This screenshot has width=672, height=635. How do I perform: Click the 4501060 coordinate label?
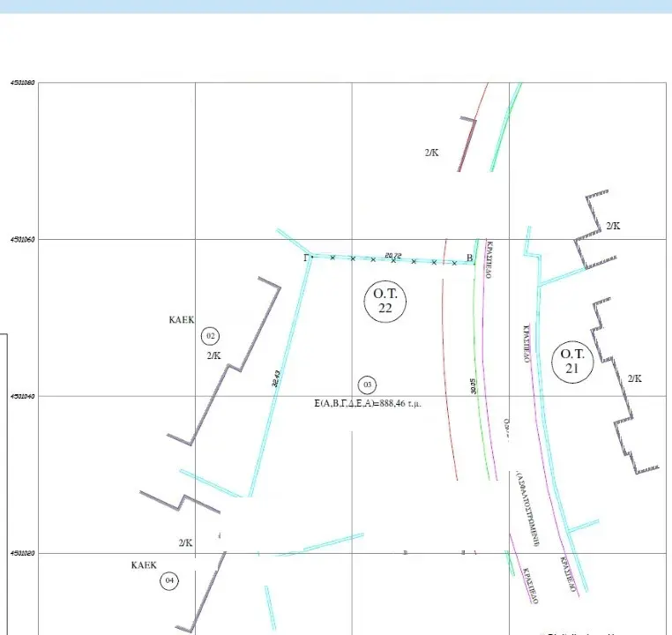click(x=22, y=239)
